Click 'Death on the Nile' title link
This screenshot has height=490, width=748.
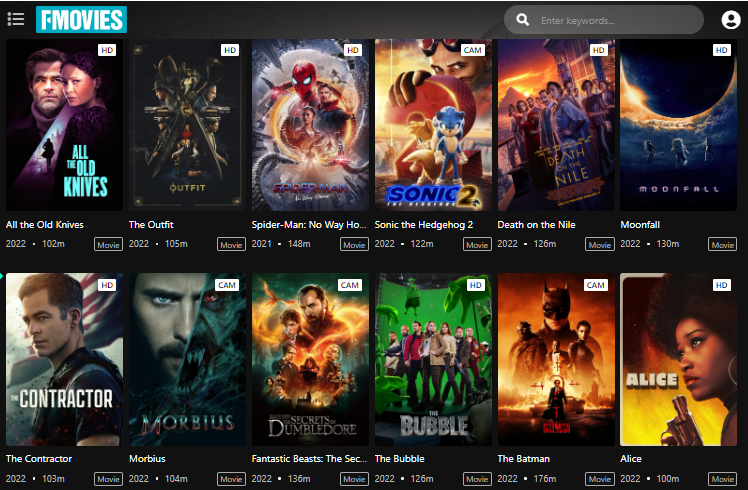[x=536, y=225]
